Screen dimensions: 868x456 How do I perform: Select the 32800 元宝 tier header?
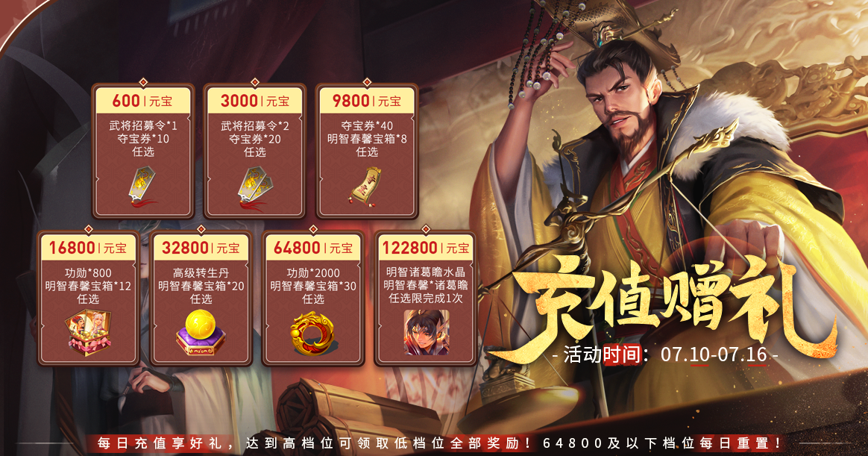[x=201, y=248]
